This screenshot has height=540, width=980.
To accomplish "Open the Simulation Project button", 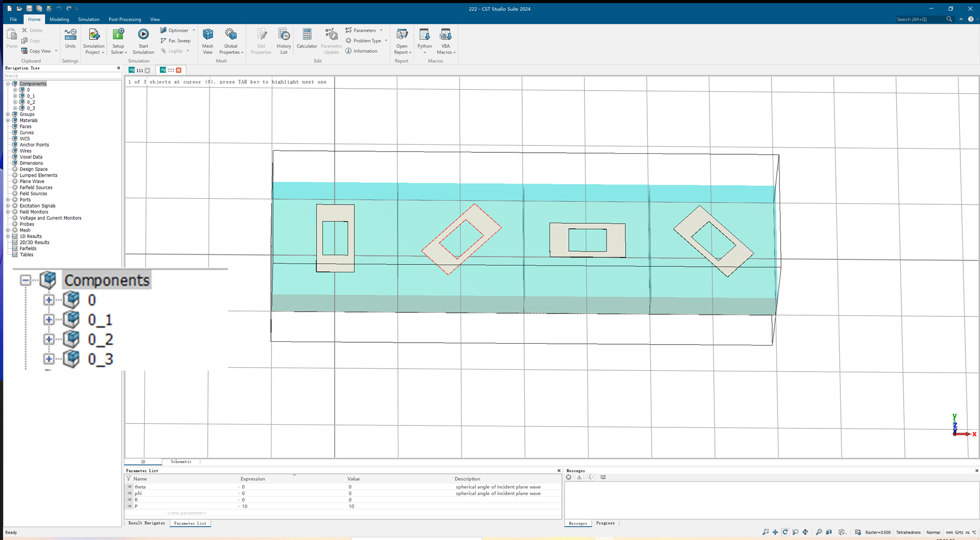I will click(94, 41).
